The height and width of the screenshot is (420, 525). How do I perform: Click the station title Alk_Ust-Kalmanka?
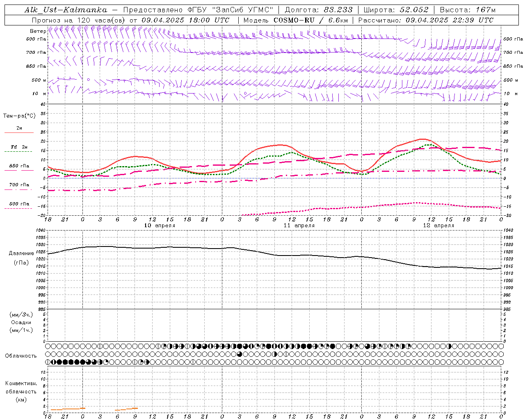click(66, 10)
